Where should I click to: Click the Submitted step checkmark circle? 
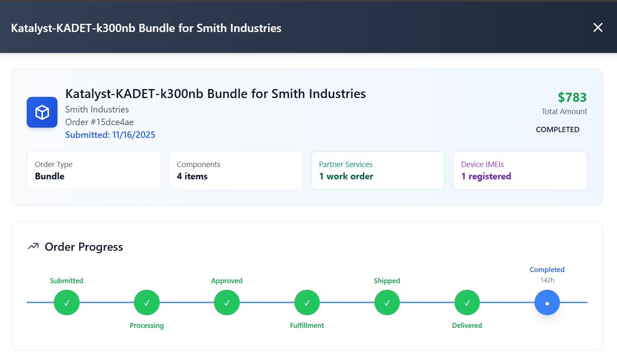67,302
